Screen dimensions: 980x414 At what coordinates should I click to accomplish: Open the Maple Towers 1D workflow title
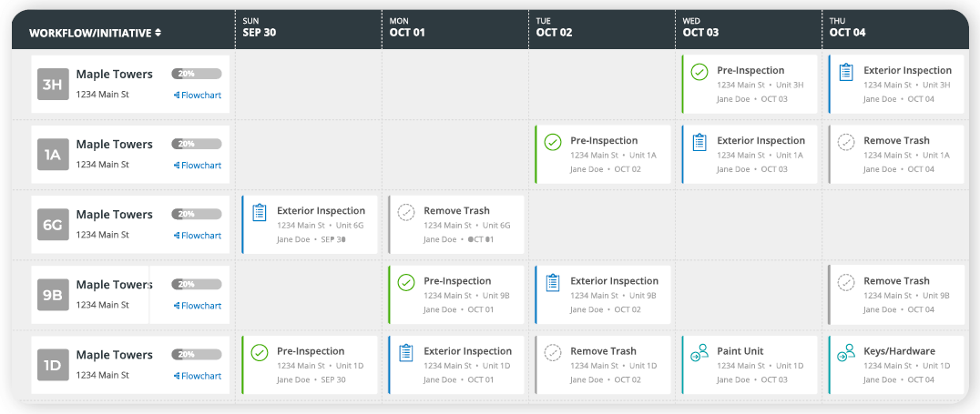pos(114,355)
